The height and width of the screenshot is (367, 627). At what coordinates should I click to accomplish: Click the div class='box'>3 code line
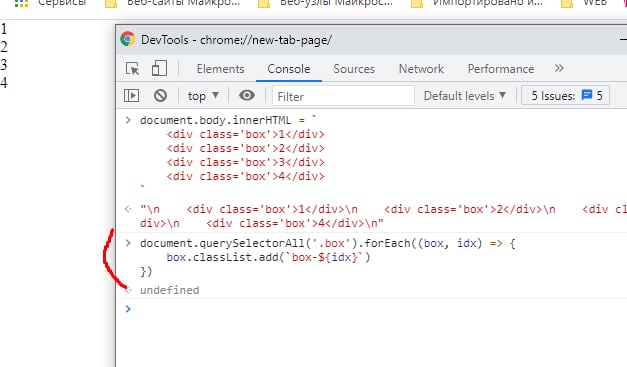(246, 162)
